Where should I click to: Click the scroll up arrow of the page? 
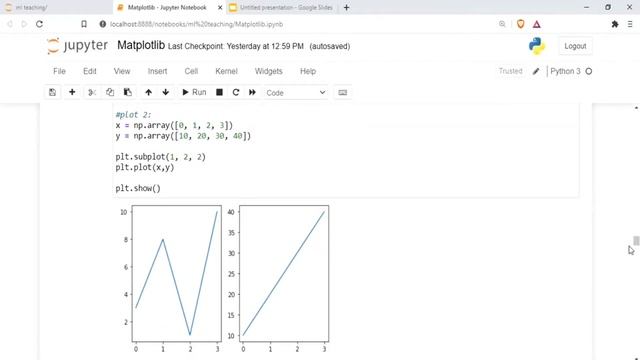pyautogui.click(x=636, y=108)
